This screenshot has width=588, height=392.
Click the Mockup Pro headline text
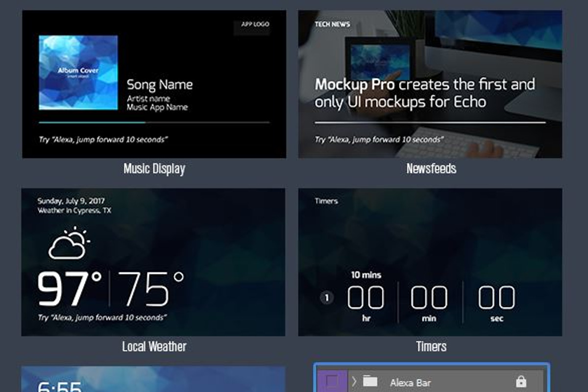click(425, 93)
